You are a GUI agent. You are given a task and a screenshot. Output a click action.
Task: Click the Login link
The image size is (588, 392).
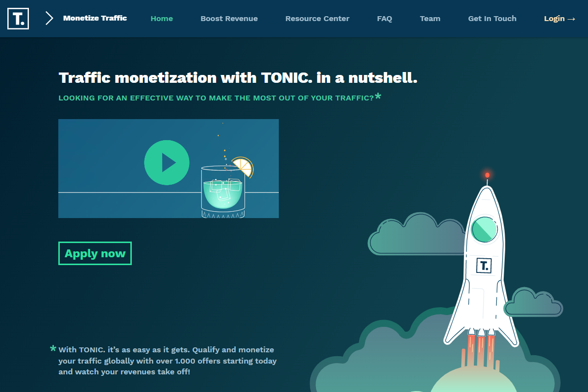tap(555, 19)
